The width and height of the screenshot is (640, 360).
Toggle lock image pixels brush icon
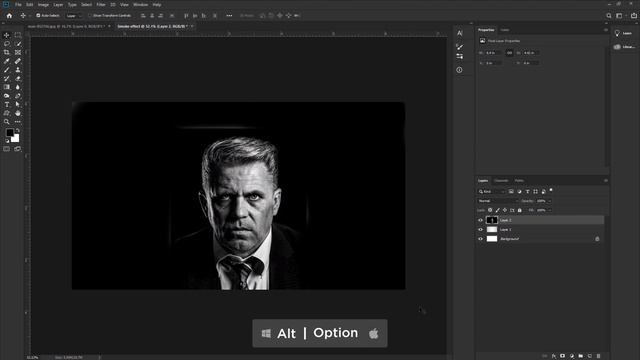[x=498, y=210]
